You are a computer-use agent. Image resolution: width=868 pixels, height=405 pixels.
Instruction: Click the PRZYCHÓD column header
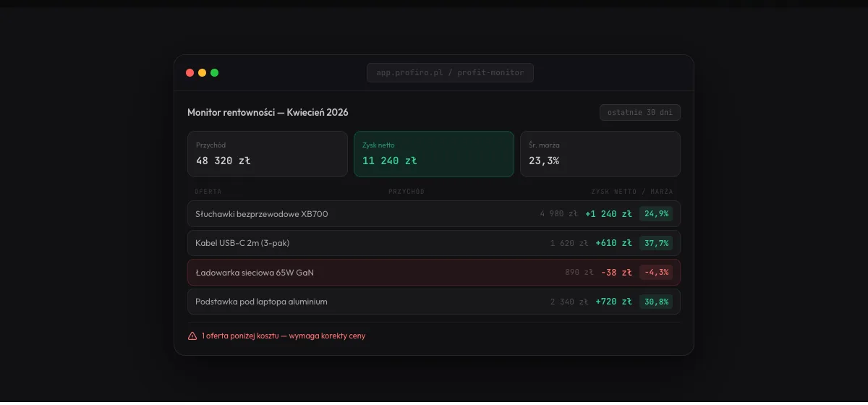pos(407,192)
